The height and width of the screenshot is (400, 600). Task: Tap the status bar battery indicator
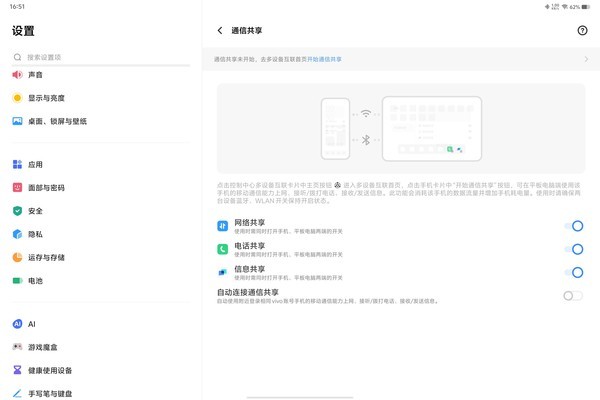pyautogui.click(x=586, y=7)
